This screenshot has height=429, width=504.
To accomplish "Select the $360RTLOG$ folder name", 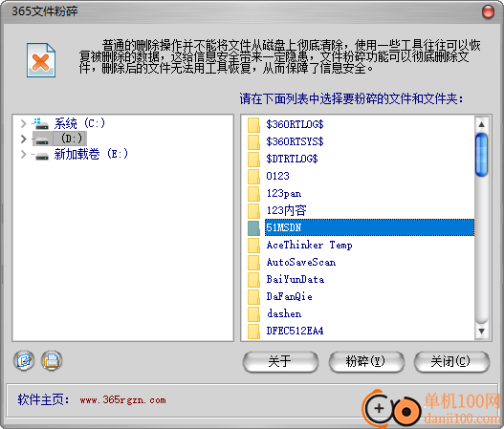I will (x=295, y=124).
